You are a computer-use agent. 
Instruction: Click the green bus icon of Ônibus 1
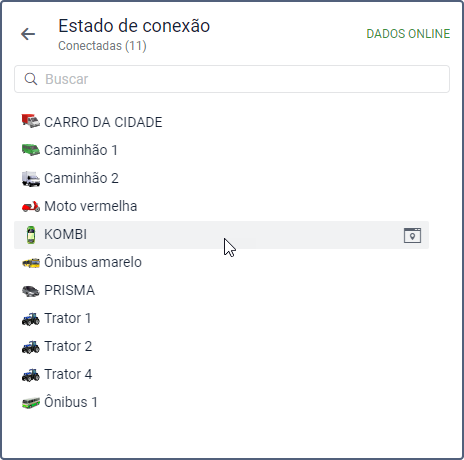[x=31, y=403]
